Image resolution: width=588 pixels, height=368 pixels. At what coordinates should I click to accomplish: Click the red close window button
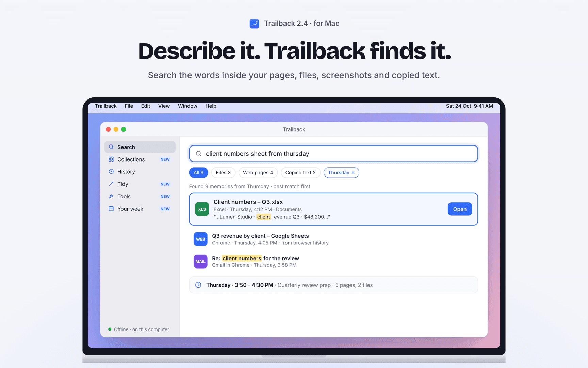tap(108, 129)
